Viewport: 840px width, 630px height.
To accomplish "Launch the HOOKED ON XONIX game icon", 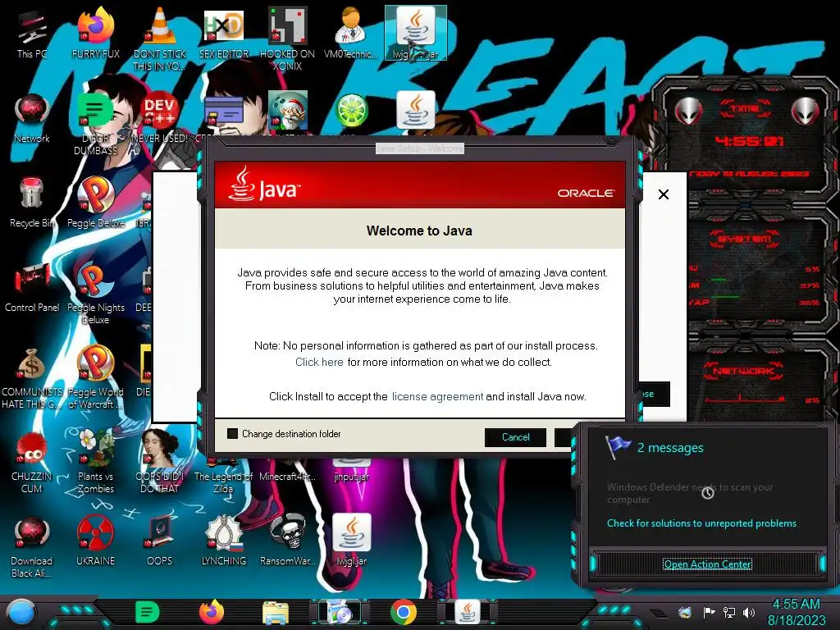I will 288,39.
